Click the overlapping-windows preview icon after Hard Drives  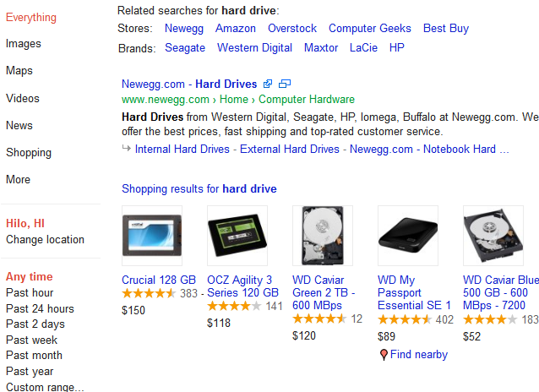[285, 84]
